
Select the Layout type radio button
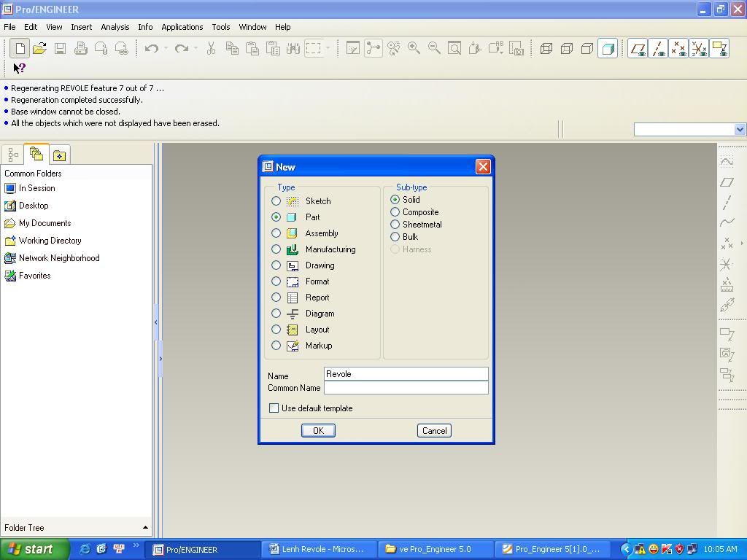point(276,330)
